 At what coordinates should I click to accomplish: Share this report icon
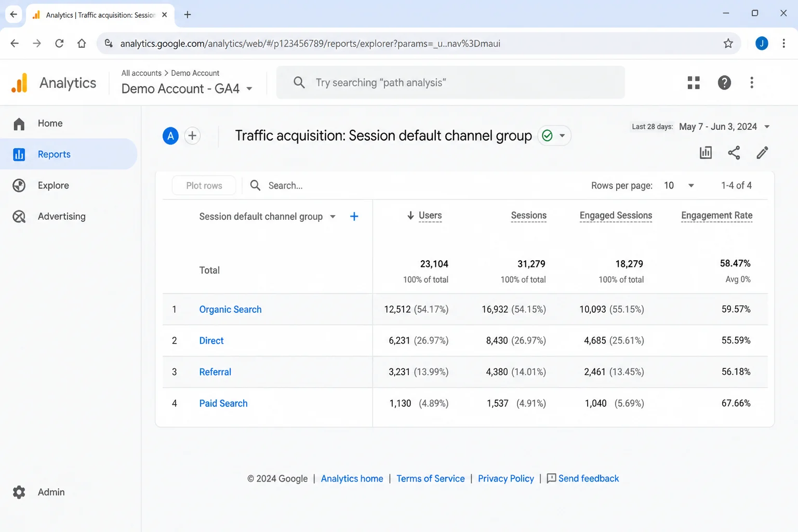pos(734,153)
